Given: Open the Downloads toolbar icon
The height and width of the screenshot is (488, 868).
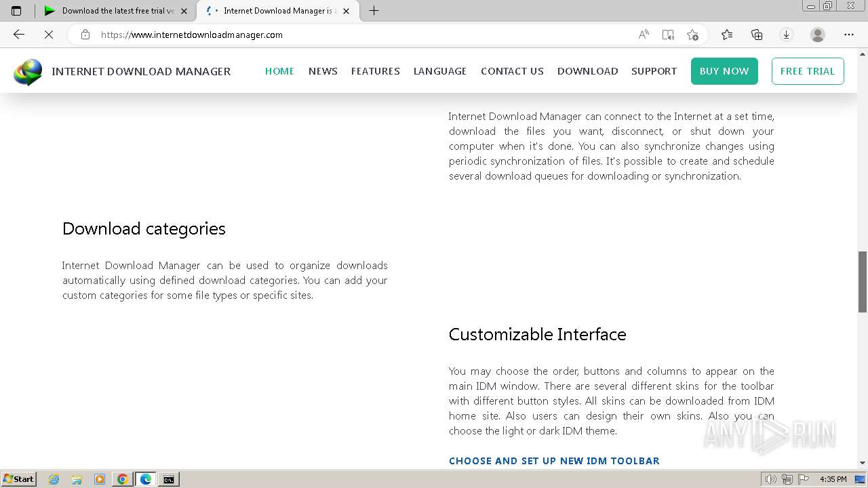Looking at the screenshot, I should 787,35.
